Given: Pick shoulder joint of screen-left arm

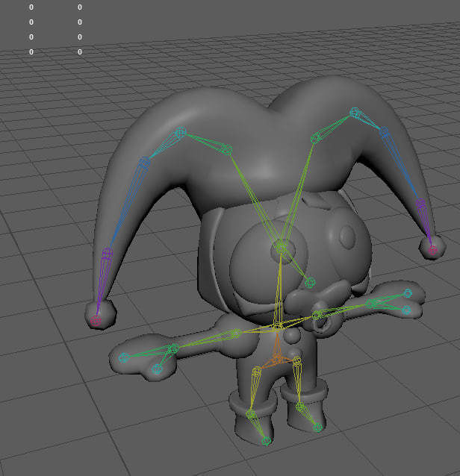Looking at the screenshot, I should point(236,333).
